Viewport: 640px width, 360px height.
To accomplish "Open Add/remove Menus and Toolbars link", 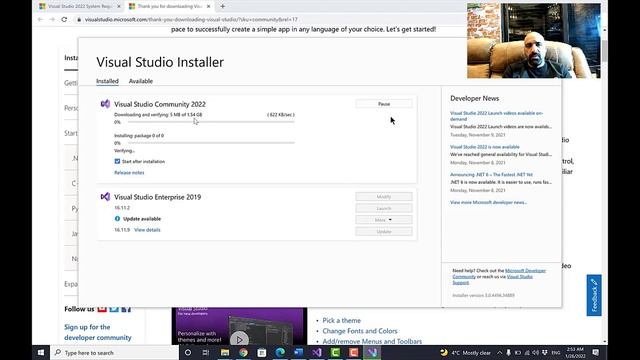I will pos(372,341).
